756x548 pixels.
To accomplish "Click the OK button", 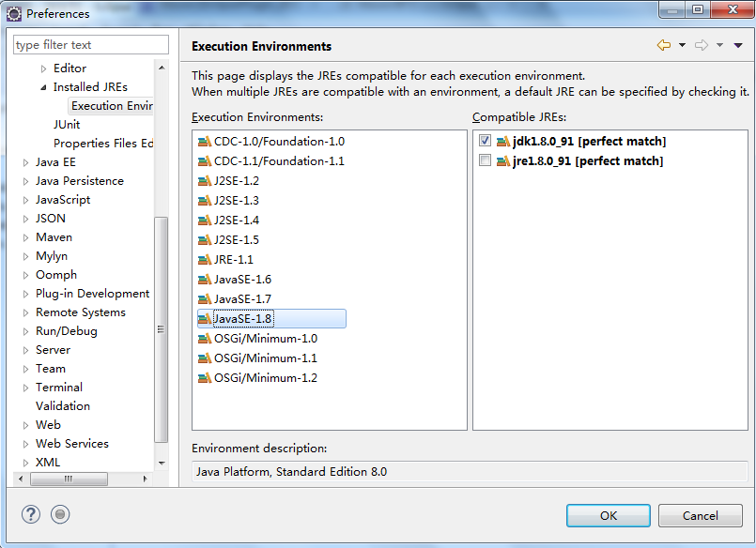I will [608, 515].
